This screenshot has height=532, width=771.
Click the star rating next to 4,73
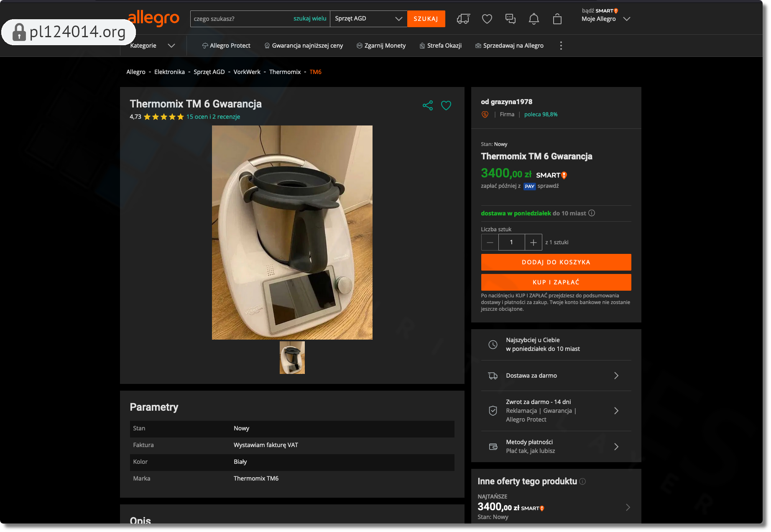163,117
